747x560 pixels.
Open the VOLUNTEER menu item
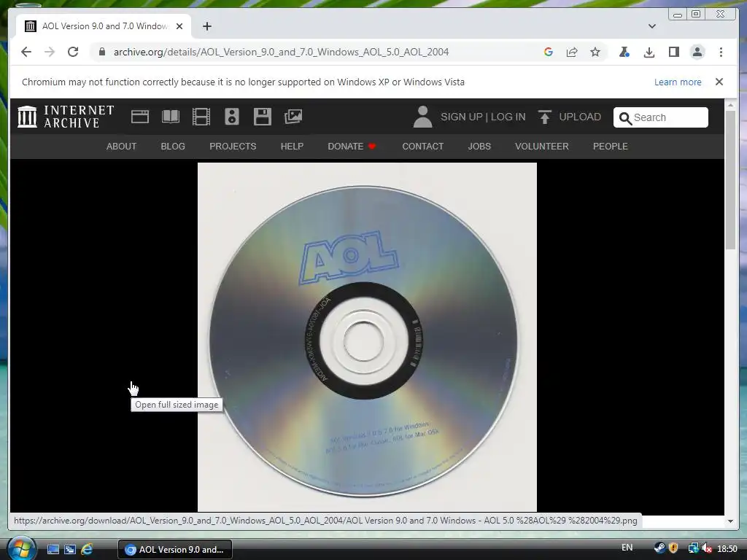[542, 146]
